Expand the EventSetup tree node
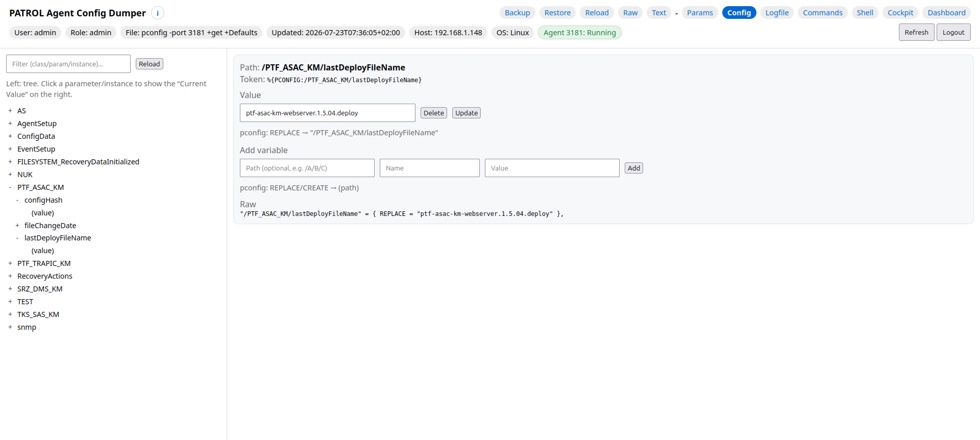Screen dimensions: 980x440 pos(10,149)
